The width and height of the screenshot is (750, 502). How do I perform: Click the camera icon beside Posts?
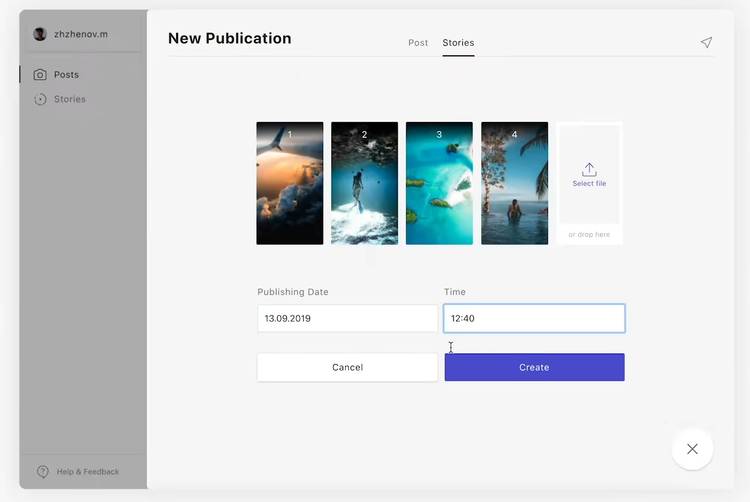tap(40, 75)
